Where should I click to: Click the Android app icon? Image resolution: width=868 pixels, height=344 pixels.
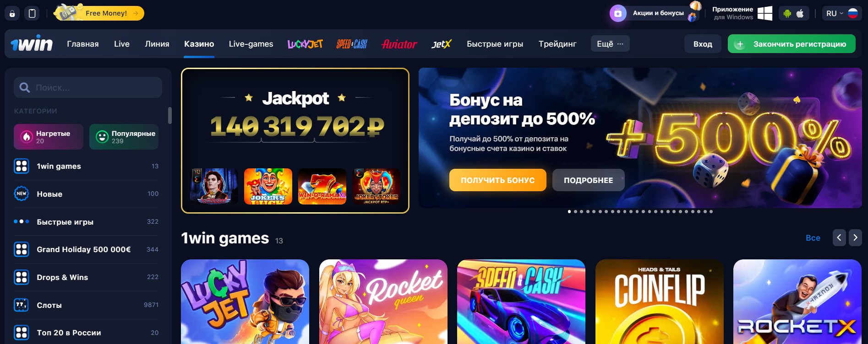787,13
